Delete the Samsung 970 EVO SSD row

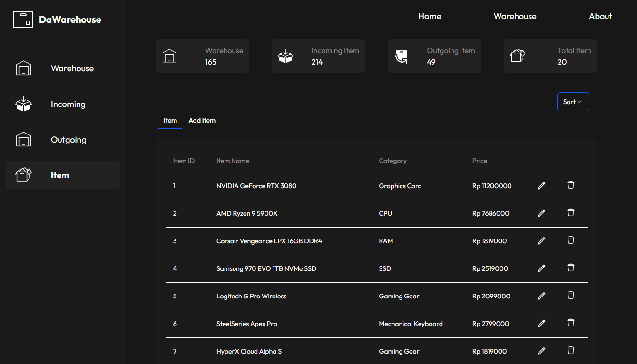click(571, 268)
